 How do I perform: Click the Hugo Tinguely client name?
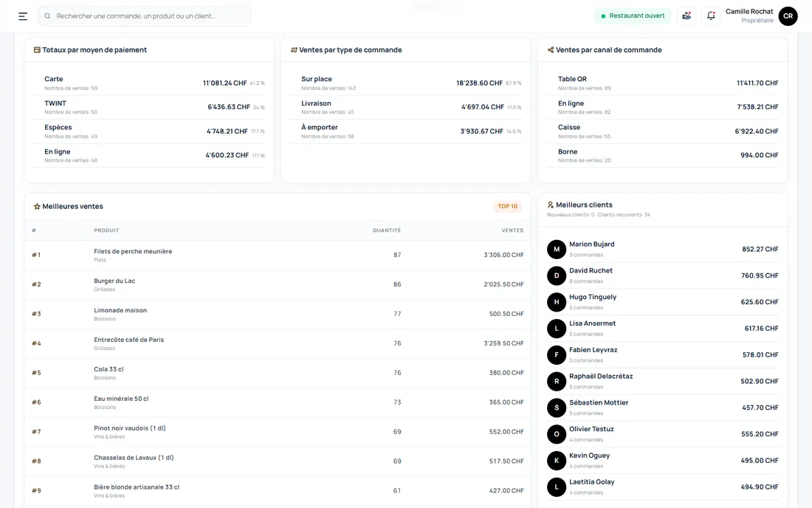pos(593,298)
